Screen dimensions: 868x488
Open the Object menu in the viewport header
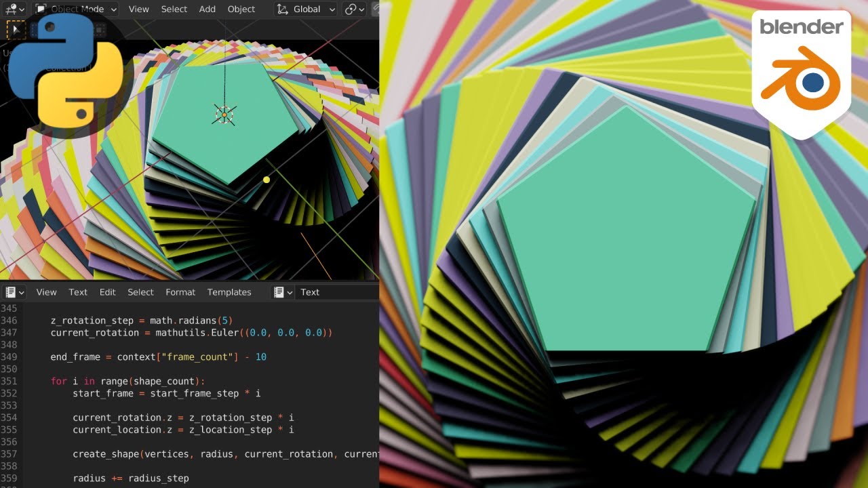tap(241, 9)
